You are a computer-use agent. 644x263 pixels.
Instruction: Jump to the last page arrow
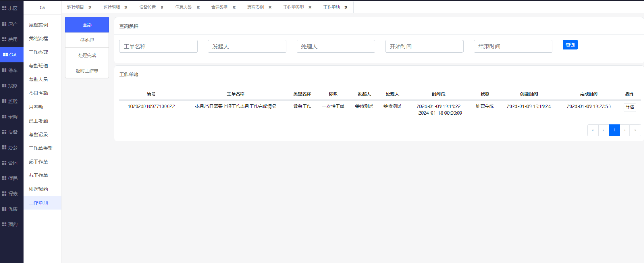coord(636,130)
